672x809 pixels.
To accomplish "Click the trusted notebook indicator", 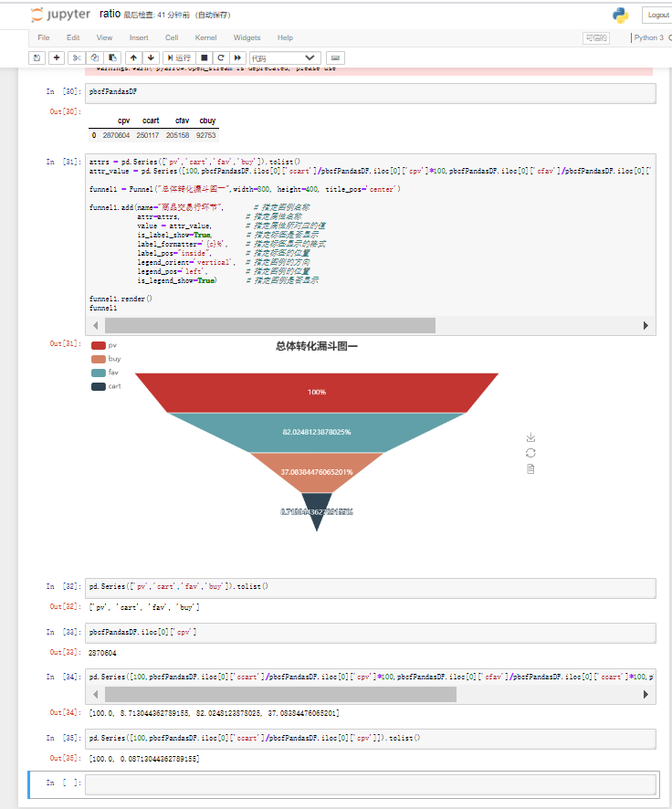I will [x=596, y=37].
